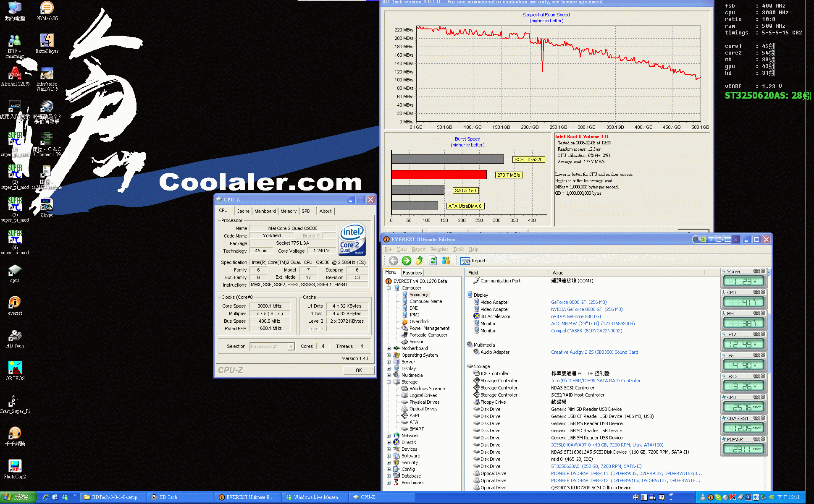Close the CPU temperature sensor gadget

point(763,292)
